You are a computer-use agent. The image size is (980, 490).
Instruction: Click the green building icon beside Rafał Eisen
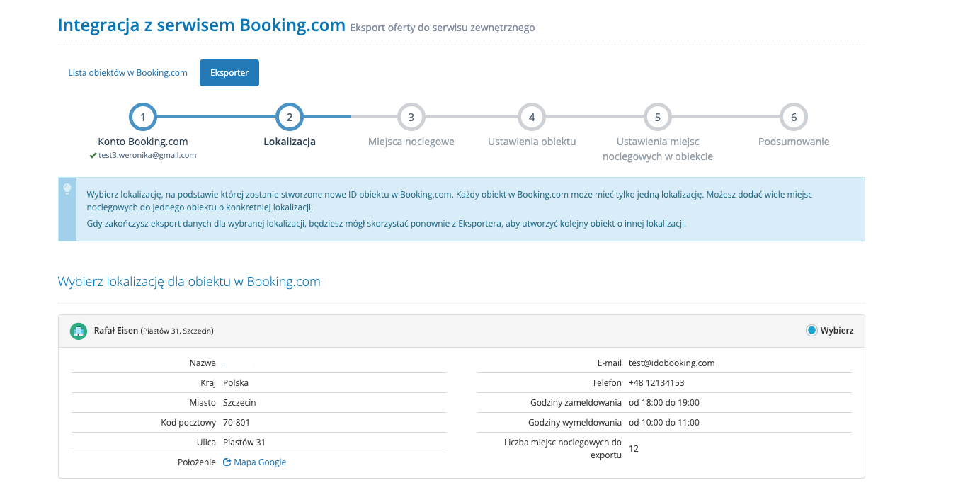pyautogui.click(x=79, y=331)
